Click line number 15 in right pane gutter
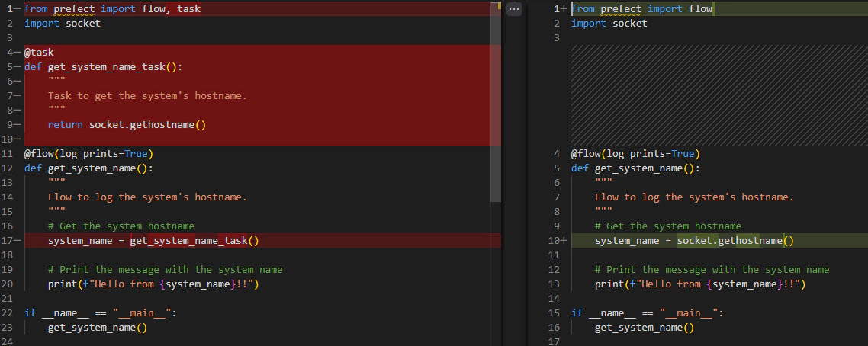The height and width of the screenshot is (346, 868). point(554,313)
